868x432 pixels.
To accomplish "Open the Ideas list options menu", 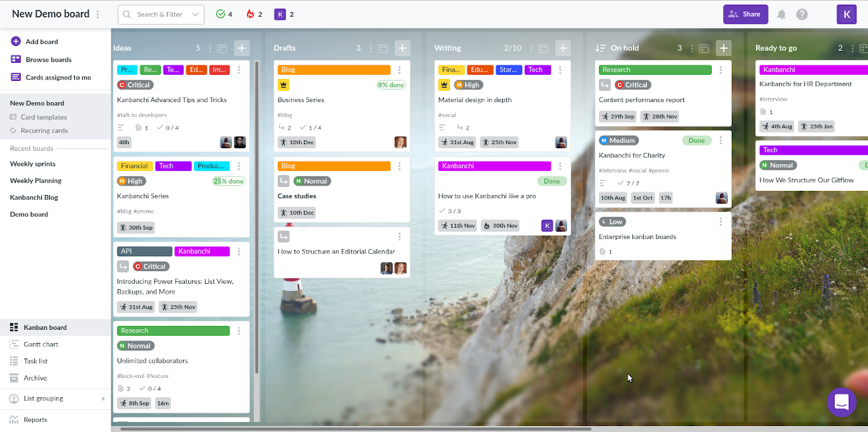I will point(210,48).
